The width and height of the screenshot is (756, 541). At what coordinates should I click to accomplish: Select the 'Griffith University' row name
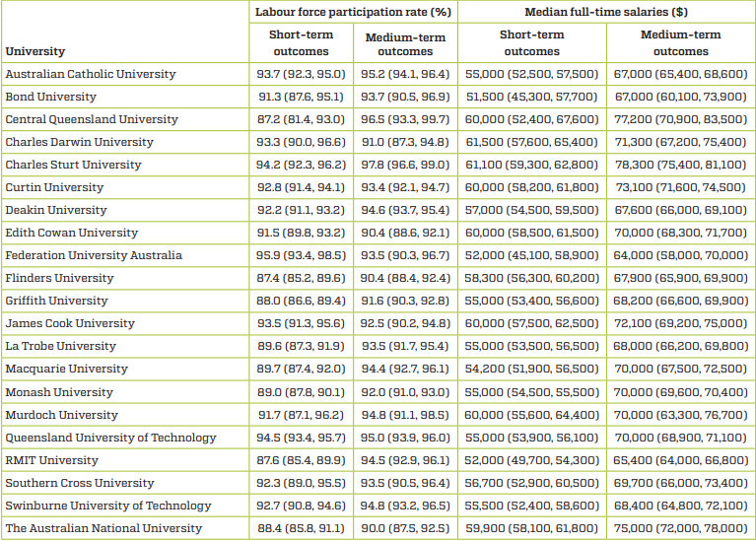click(56, 301)
